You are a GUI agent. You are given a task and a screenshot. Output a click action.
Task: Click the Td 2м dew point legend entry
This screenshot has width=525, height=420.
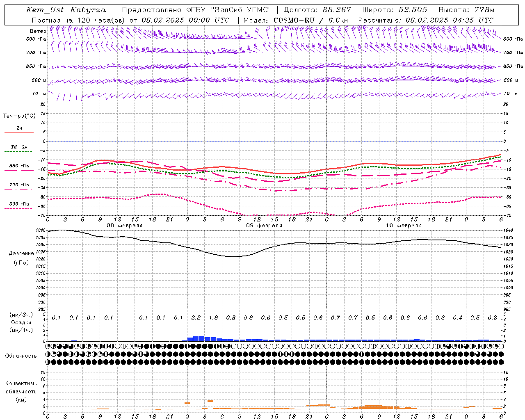coord(19,147)
